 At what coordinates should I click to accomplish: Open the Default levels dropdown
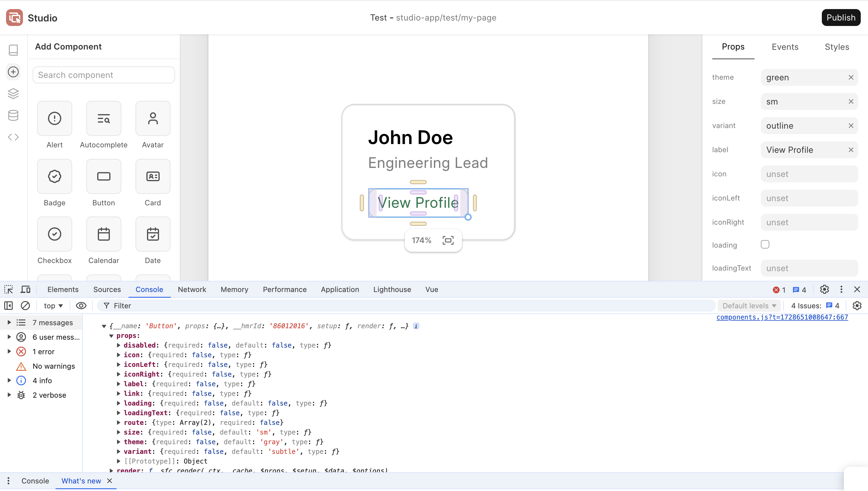click(x=749, y=306)
